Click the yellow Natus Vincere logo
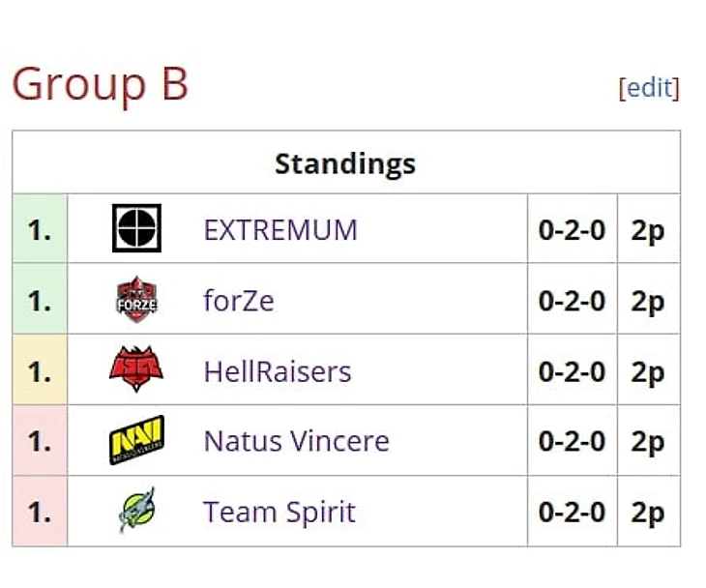Image resolution: width=706 pixels, height=588 pixels. (136, 441)
